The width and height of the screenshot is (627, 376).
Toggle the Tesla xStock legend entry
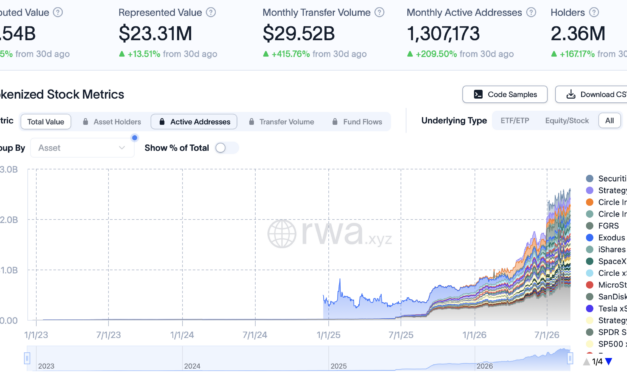(606, 308)
